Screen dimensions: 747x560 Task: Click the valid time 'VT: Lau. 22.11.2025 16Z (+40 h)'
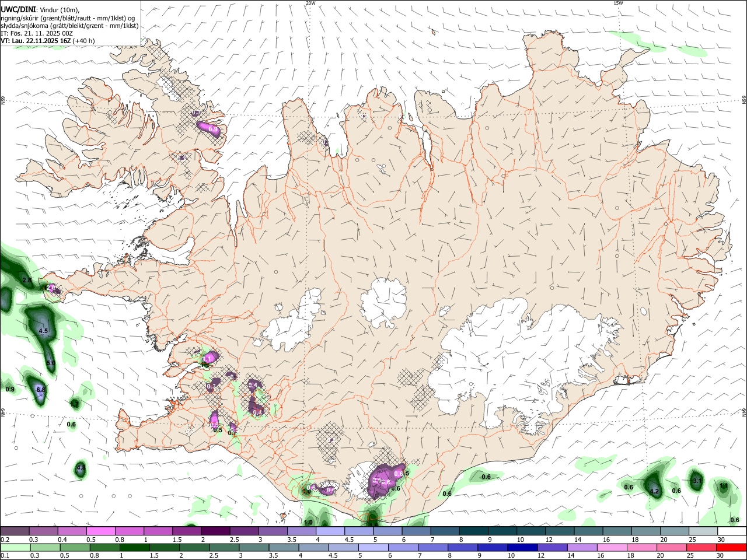pos(47,41)
